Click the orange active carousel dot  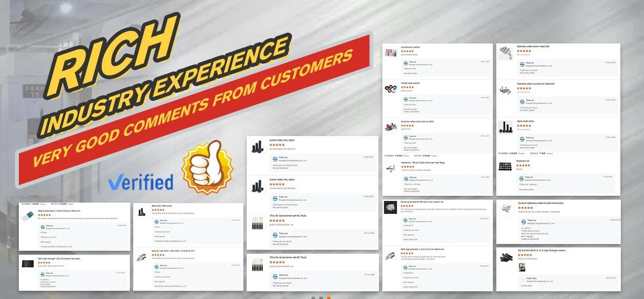click(x=329, y=298)
